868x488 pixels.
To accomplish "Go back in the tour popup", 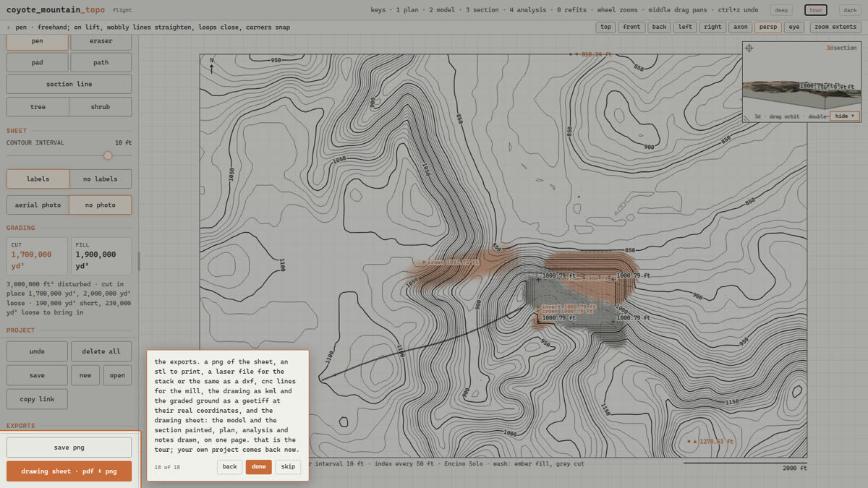I will coord(229,466).
